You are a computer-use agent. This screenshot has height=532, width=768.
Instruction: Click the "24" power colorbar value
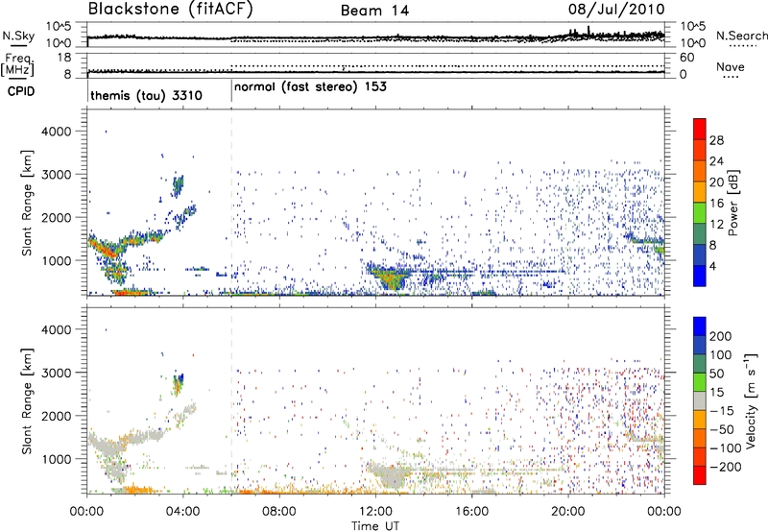[x=716, y=161]
